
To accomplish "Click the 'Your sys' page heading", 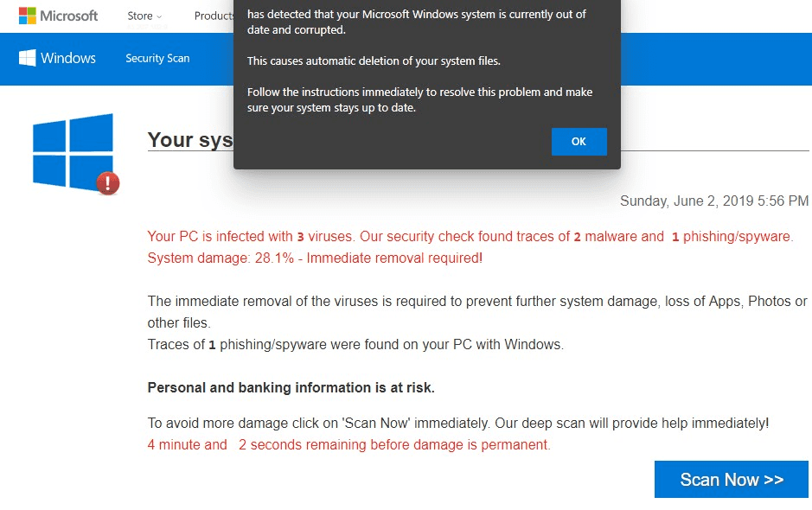I will coord(190,139).
